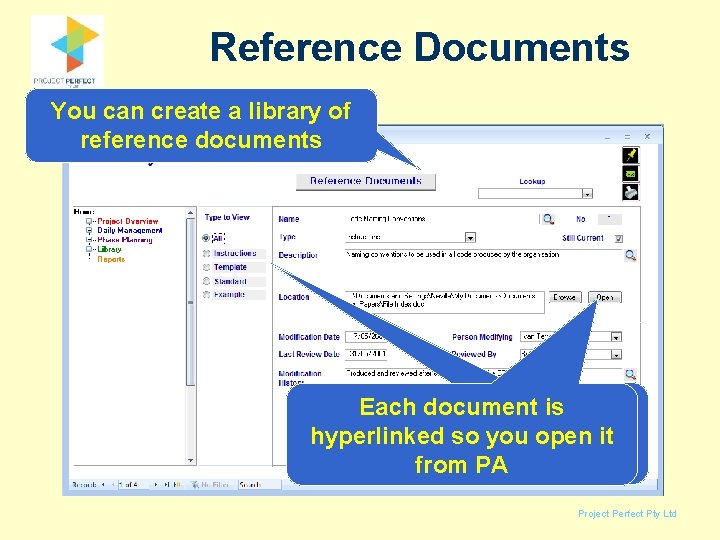Click the yellow pushpin icon
This screenshot has width=720, height=540.
630,155
